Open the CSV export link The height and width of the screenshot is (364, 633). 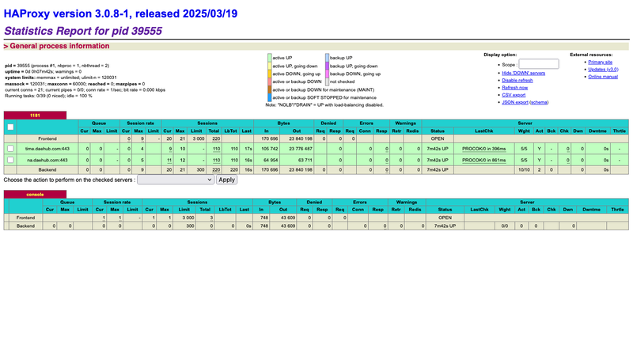[514, 95]
